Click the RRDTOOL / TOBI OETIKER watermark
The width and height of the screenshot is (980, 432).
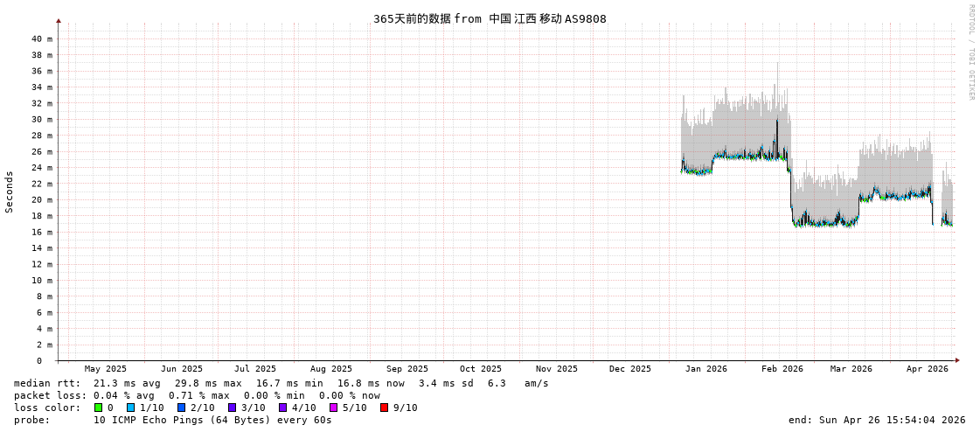tap(970, 52)
